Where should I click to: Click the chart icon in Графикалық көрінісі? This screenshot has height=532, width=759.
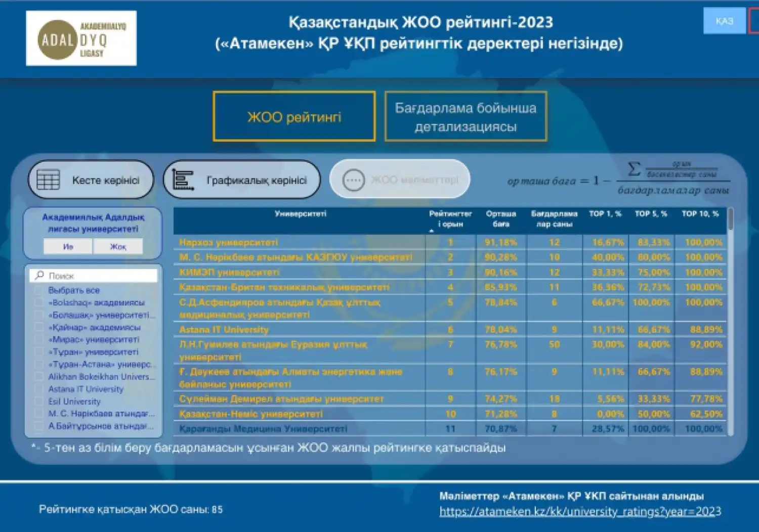pos(183,180)
